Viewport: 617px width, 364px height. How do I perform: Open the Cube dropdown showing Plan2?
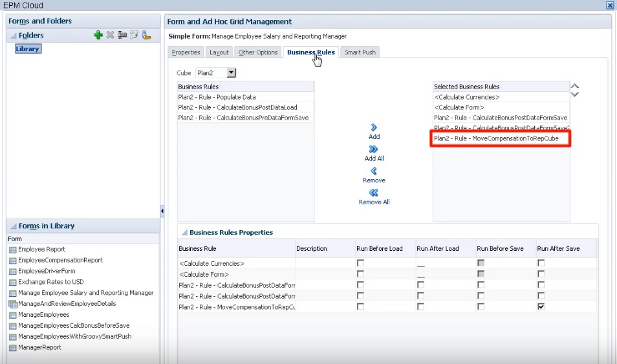click(232, 73)
